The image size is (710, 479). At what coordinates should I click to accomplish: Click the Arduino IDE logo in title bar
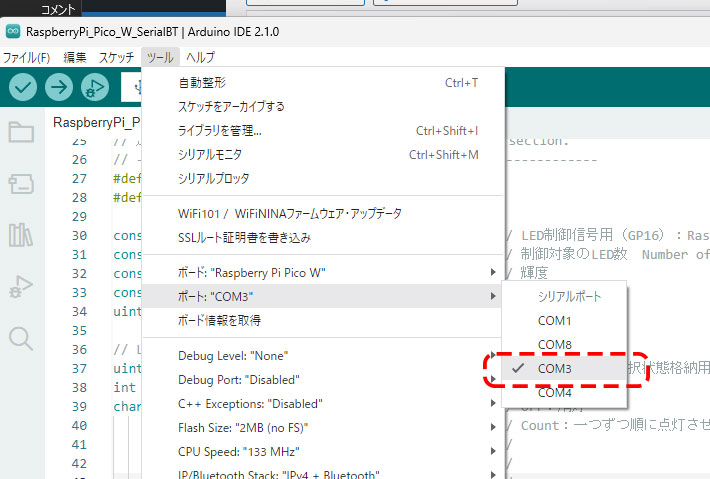[x=13, y=31]
